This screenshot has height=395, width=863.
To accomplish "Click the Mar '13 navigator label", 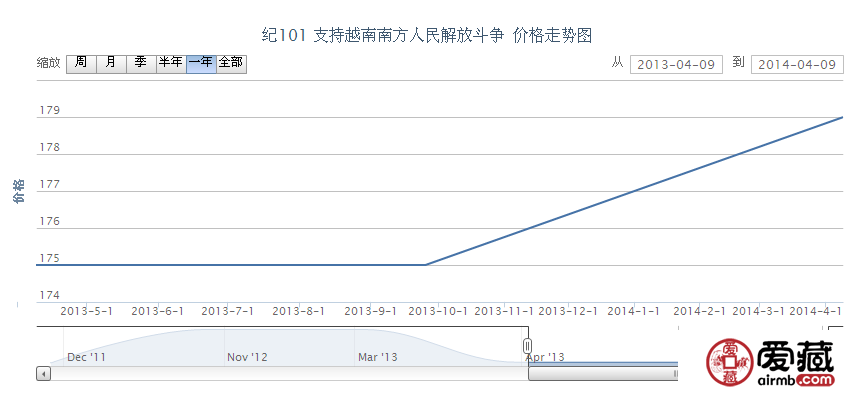I will click(378, 358).
